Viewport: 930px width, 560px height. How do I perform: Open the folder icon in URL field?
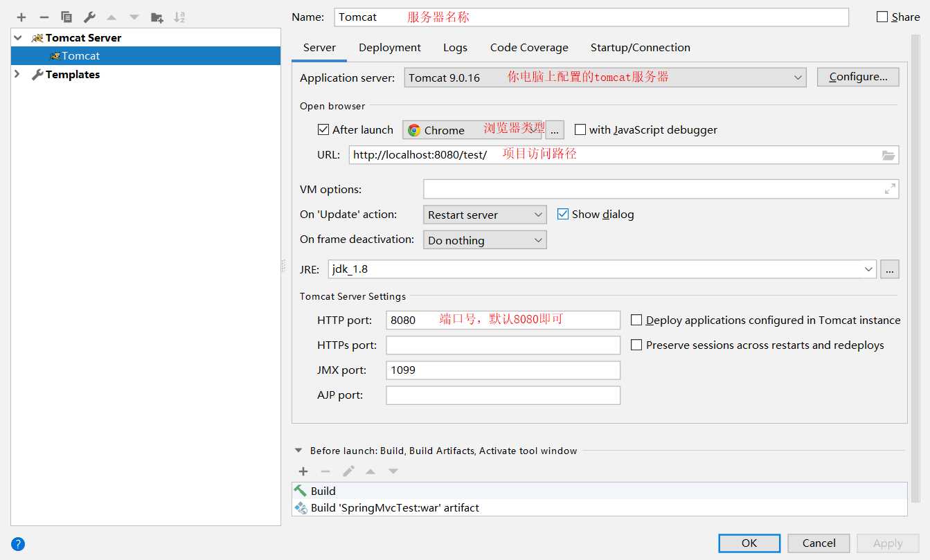(888, 155)
